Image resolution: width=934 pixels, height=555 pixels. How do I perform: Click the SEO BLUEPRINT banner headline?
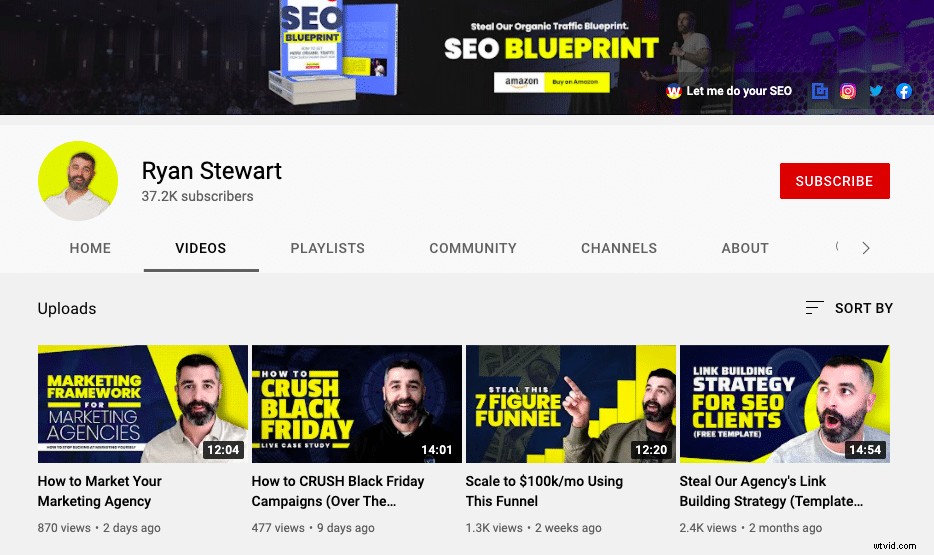click(552, 49)
